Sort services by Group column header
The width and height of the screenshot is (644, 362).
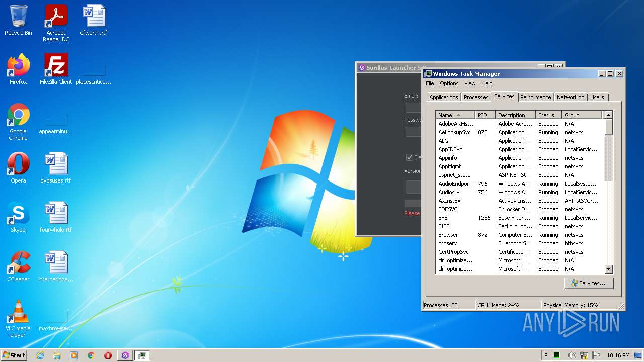(x=582, y=115)
